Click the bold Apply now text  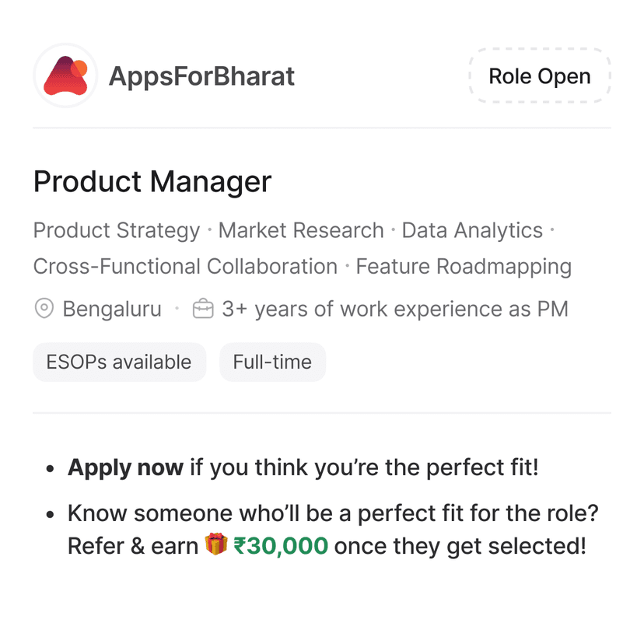(125, 468)
